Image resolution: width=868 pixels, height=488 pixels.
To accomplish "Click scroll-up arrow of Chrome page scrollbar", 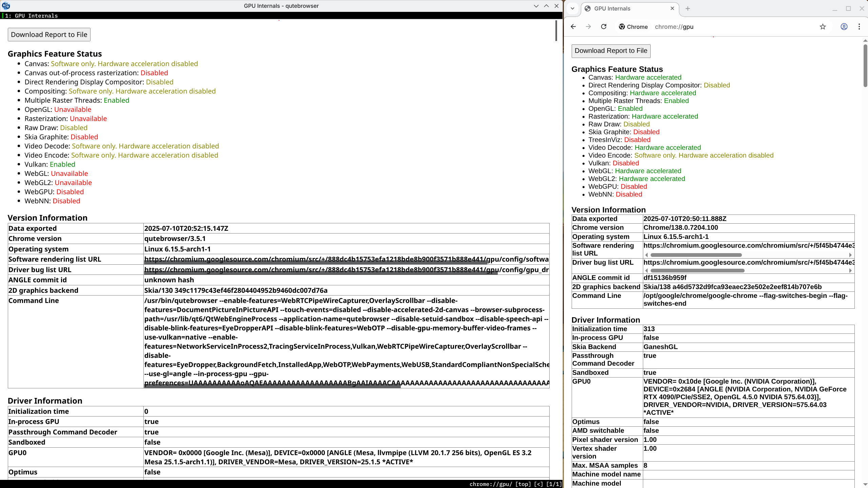I will [865, 40].
